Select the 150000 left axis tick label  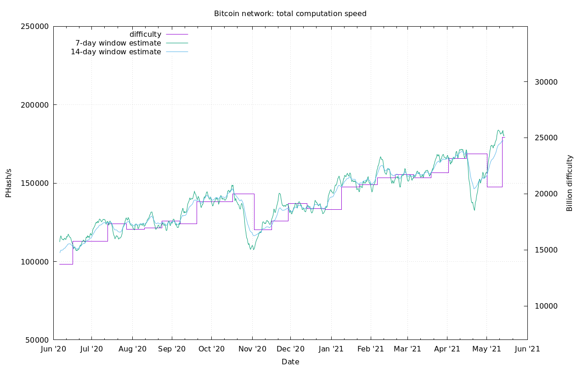tap(35, 183)
